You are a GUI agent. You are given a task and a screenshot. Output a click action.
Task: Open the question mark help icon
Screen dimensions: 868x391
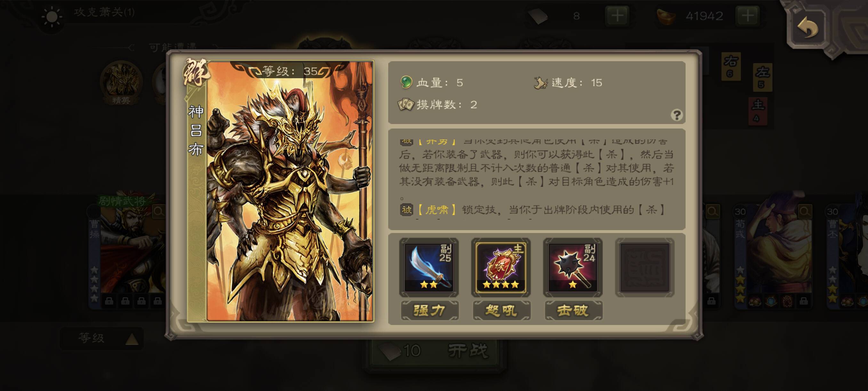coord(677,115)
